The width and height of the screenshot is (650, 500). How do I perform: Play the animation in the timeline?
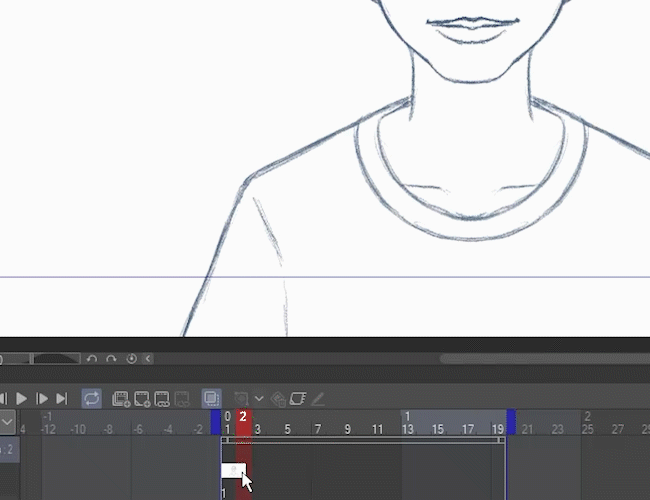click(21, 399)
